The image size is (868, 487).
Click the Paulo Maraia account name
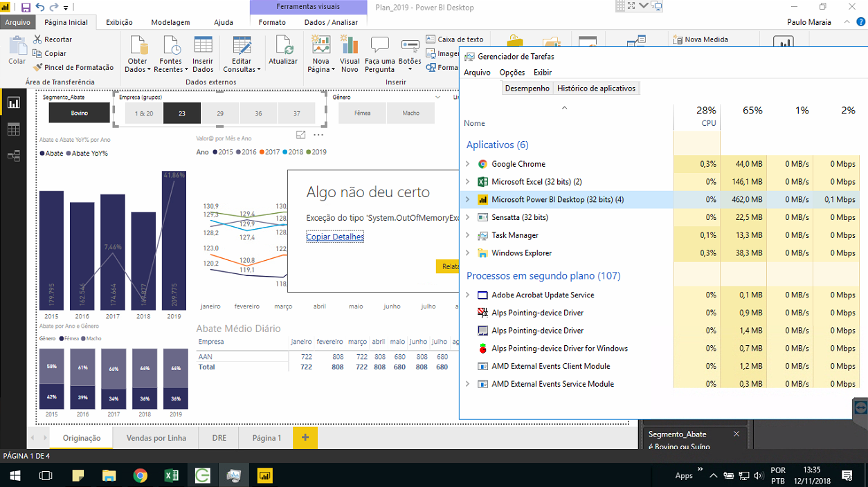point(811,22)
